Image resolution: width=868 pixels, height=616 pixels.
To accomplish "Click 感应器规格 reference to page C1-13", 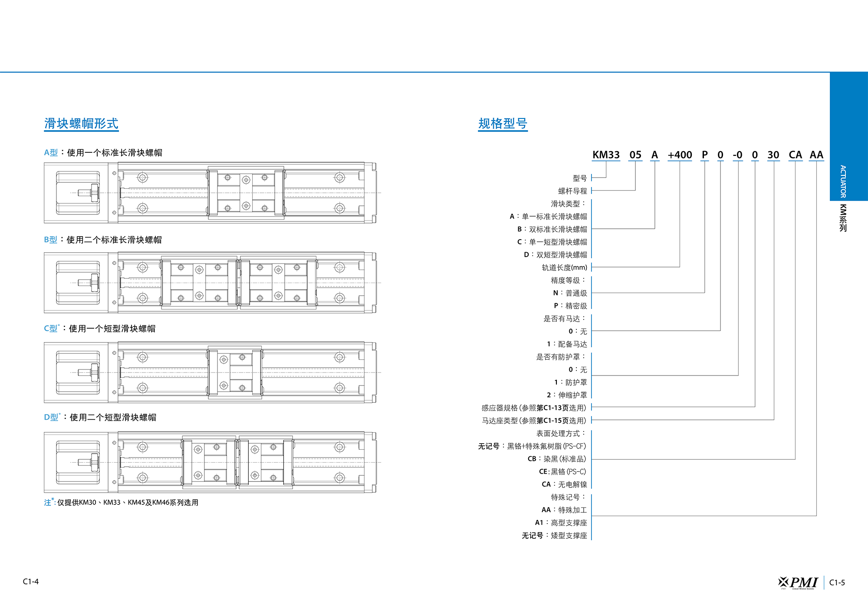I will tap(534, 408).
